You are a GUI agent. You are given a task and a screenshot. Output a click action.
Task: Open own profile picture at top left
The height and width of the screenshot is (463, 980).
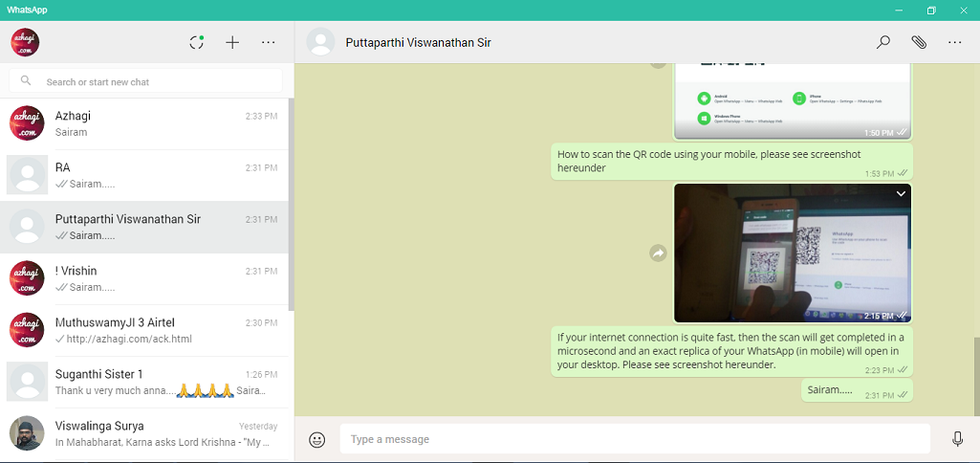pos(25,42)
